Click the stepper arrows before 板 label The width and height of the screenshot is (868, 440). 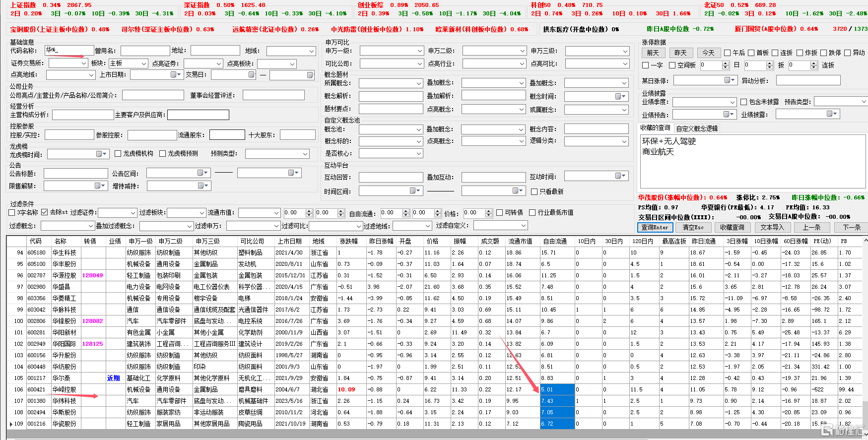point(770,65)
